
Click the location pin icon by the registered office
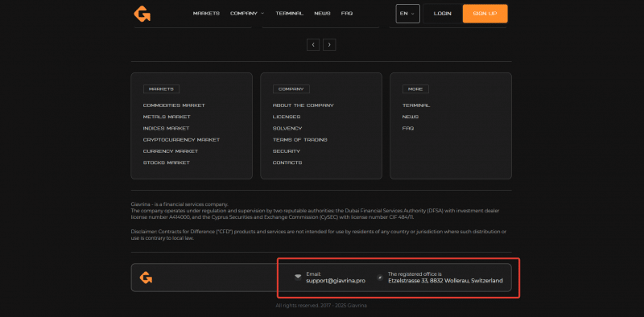point(380,278)
